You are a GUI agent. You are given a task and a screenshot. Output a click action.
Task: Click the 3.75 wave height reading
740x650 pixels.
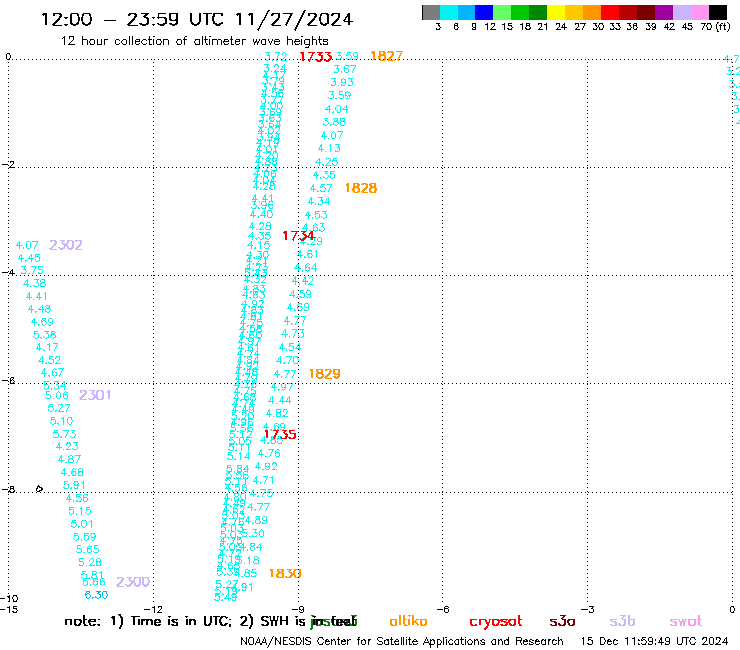(x=32, y=270)
